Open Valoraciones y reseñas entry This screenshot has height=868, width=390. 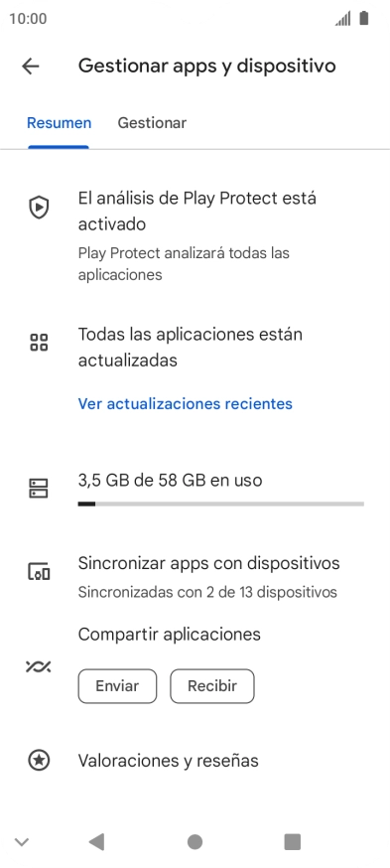point(168,761)
